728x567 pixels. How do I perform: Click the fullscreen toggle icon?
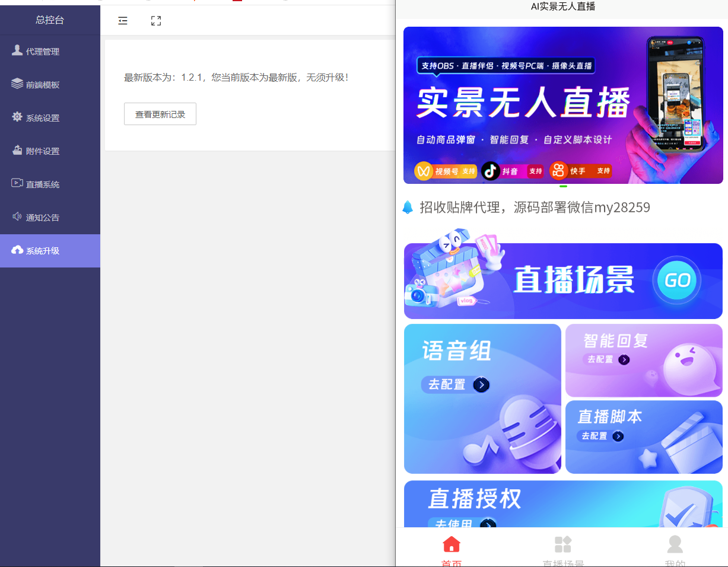pos(156,21)
